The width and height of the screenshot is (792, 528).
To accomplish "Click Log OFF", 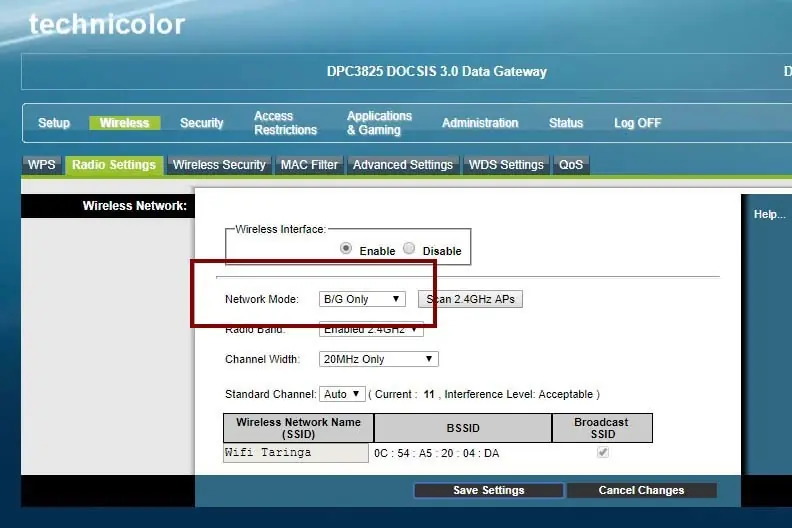I will coord(637,123).
